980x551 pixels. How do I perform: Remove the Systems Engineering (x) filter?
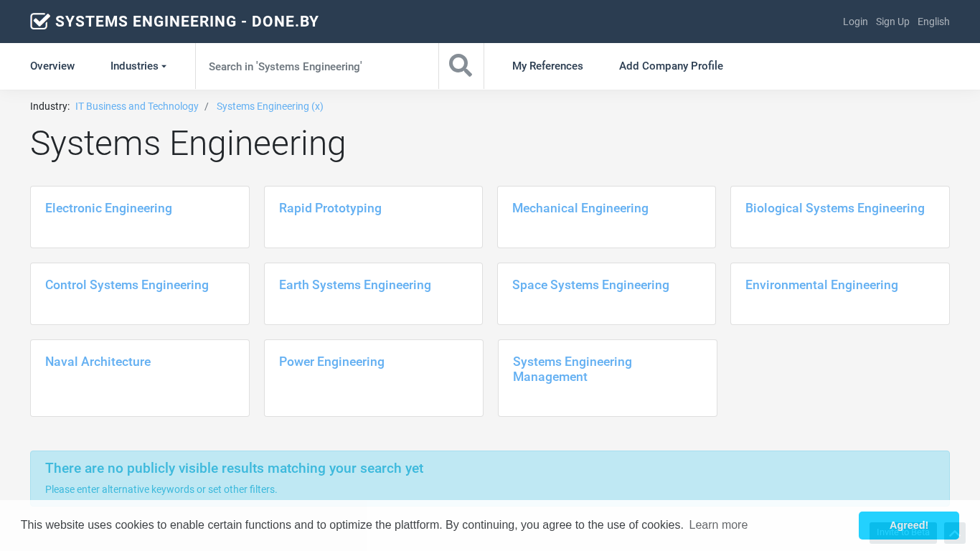click(270, 106)
